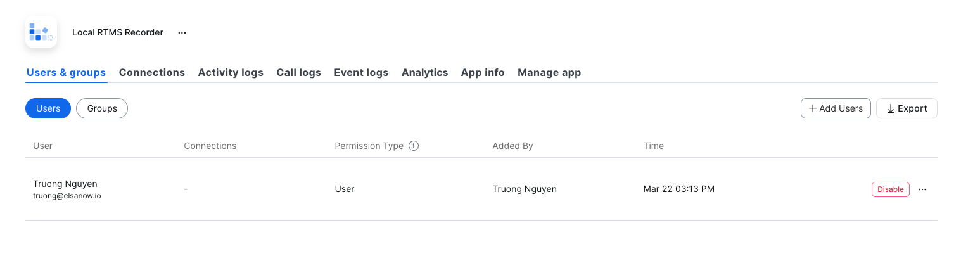Open more options for Truong Nguyen row
Image resolution: width=980 pixels, height=268 pixels.
click(x=922, y=189)
